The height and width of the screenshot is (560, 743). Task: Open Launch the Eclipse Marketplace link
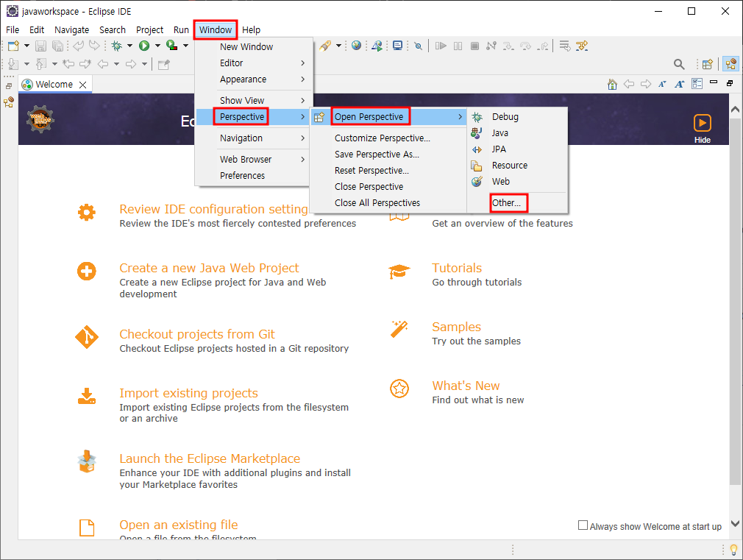pyautogui.click(x=210, y=458)
